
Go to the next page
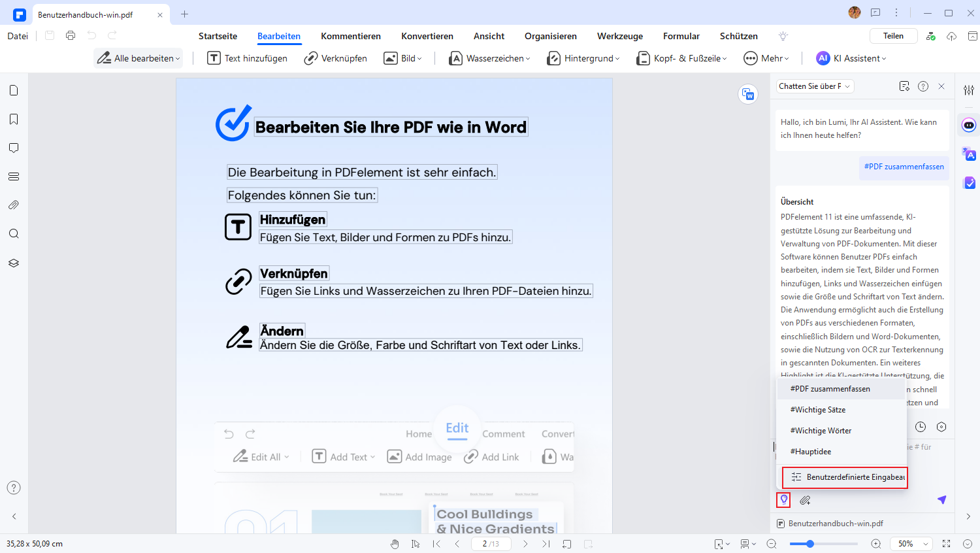point(525,544)
